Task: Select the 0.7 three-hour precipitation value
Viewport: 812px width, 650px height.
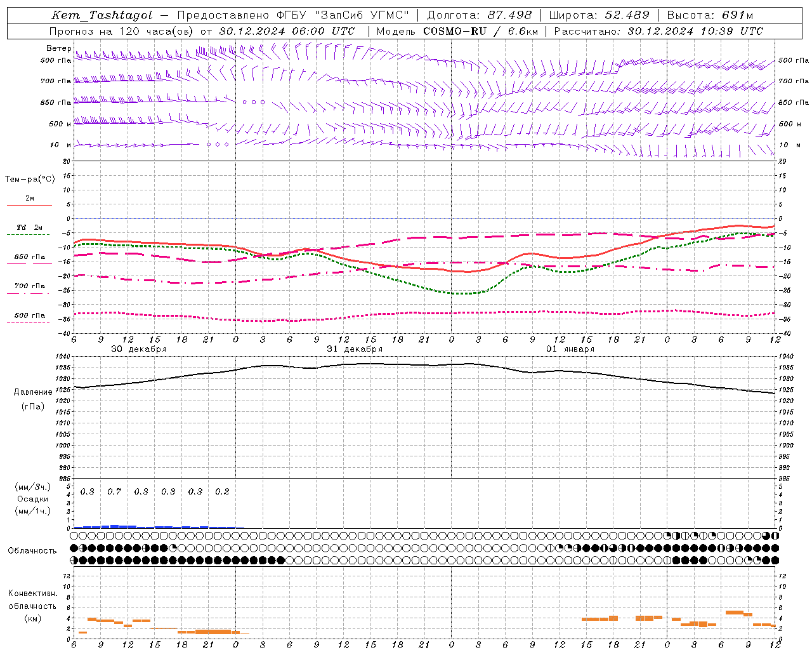Action: tap(114, 491)
